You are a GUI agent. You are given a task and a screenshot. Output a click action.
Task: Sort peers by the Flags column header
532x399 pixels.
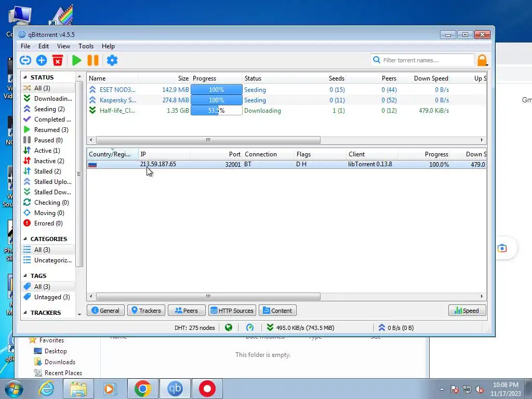[320, 154]
